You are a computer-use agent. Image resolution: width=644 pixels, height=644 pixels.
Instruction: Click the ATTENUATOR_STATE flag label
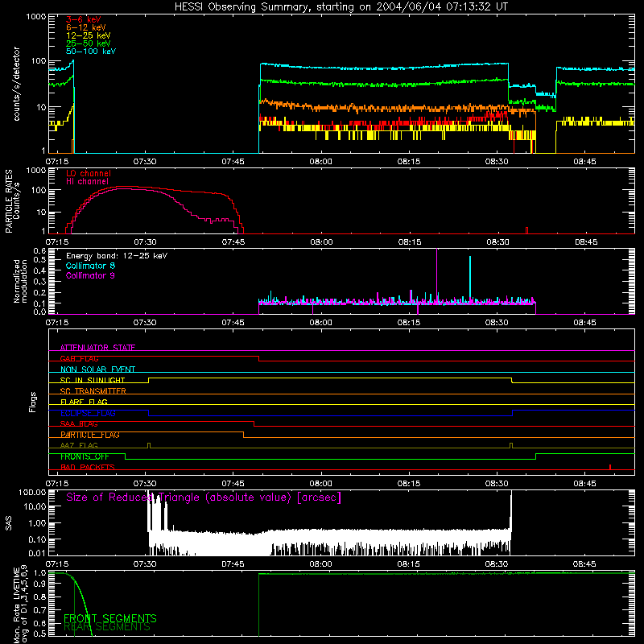click(x=97, y=348)
